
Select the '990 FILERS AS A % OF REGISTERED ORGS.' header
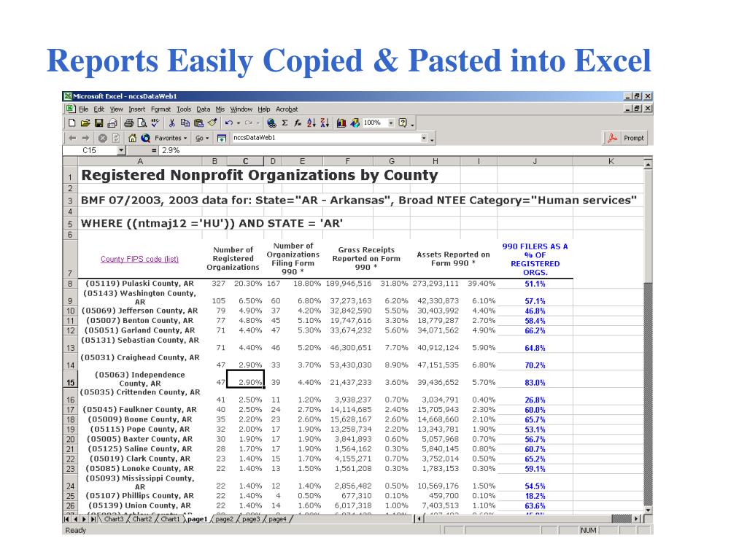[x=535, y=259]
